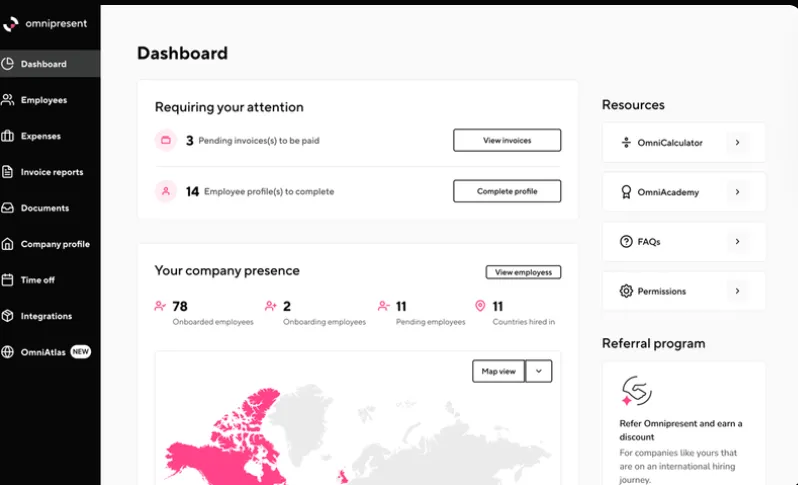Click the Time off calendar icon

point(7,280)
